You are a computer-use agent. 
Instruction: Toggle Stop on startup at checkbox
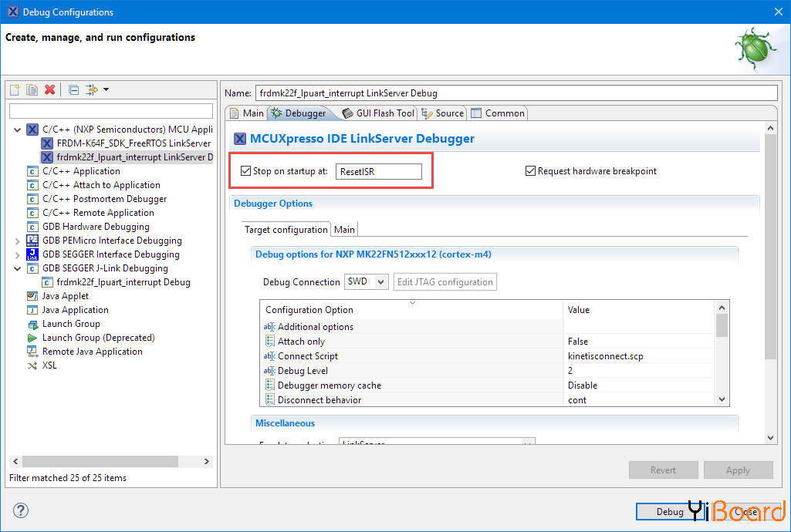[x=246, y=171]
